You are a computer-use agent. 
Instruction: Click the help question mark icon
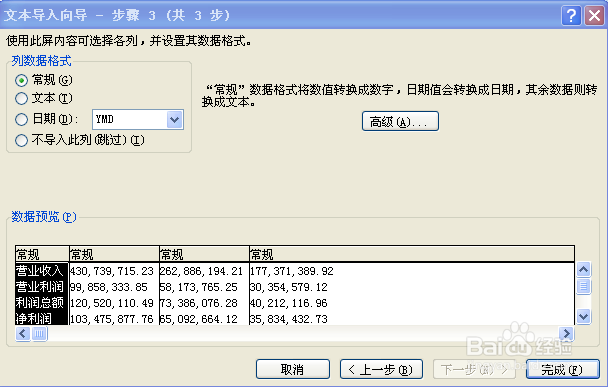[x=571, y=16]
